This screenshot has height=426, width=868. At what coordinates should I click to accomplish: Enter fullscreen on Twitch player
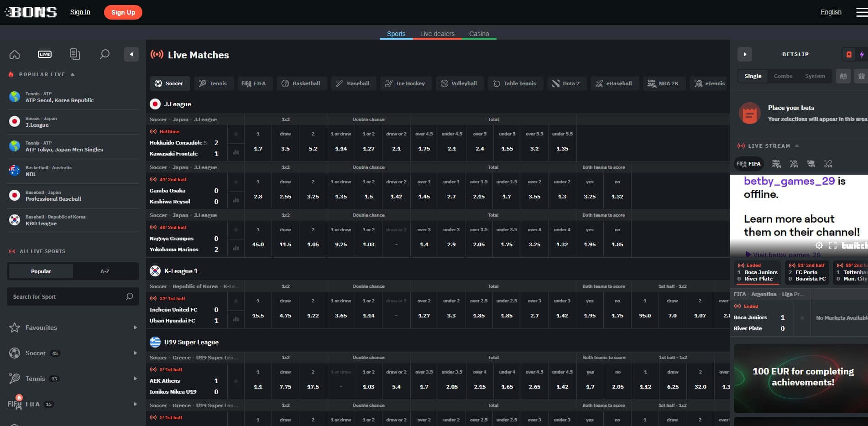point(833,245)
